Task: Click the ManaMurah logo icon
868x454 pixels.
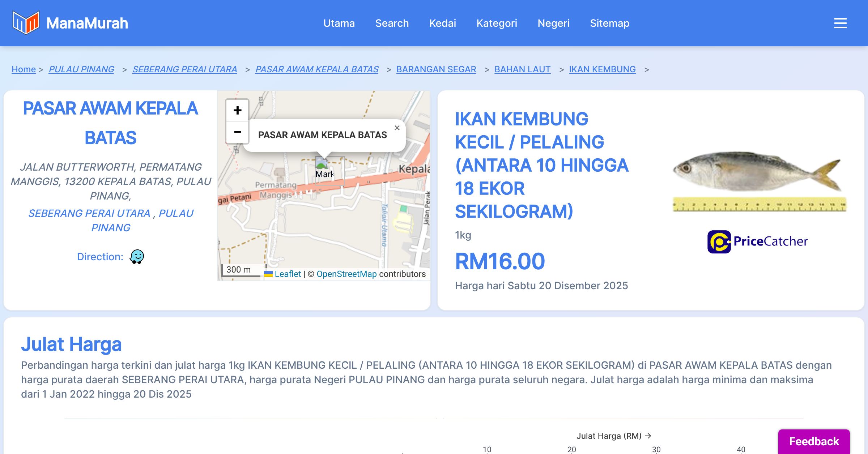Action: point(26,23)
